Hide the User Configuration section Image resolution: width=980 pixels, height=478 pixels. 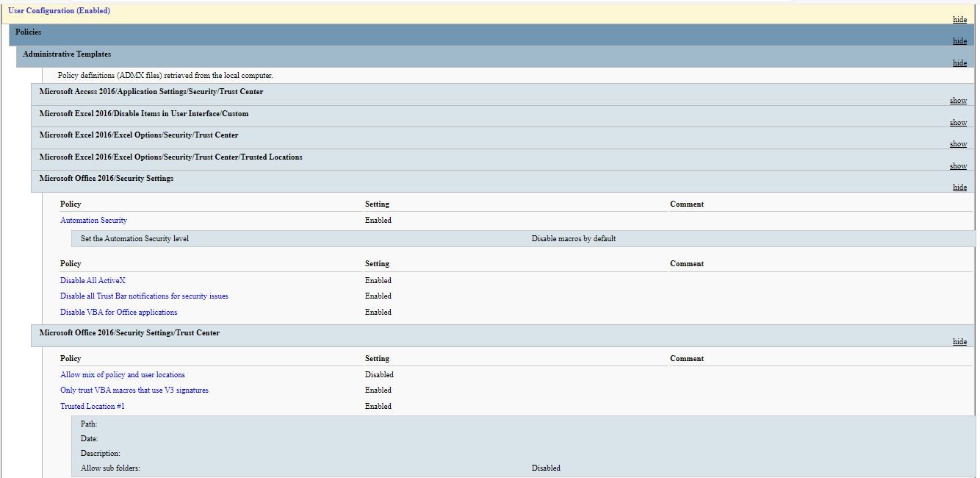[x=959, y=20]
